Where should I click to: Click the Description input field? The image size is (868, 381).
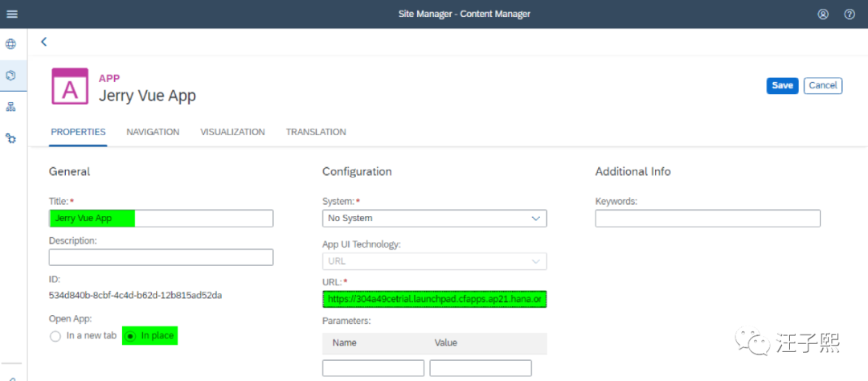[x=161, y=257]
